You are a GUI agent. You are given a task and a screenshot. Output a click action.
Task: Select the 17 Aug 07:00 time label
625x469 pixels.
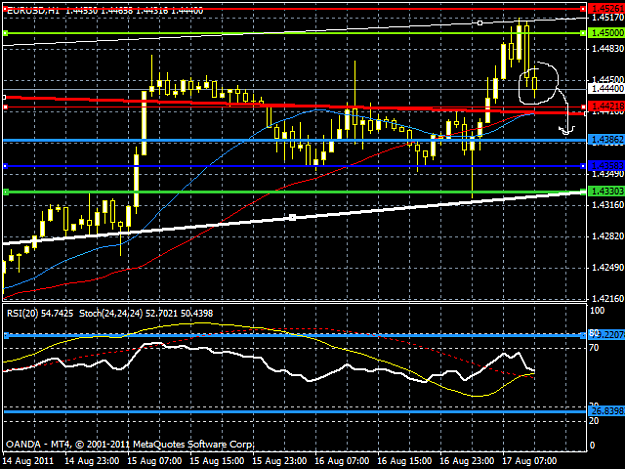coord(529,461)
